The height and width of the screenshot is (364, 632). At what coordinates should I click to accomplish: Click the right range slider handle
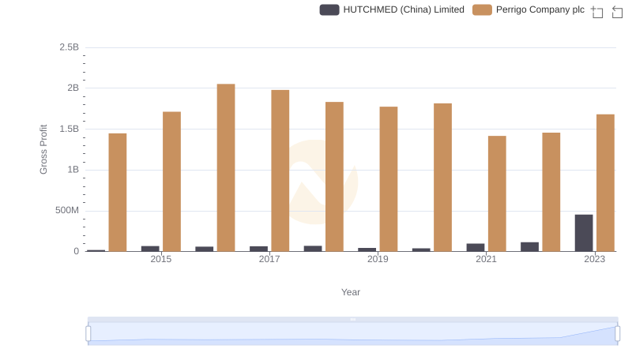tap(617, 333)
